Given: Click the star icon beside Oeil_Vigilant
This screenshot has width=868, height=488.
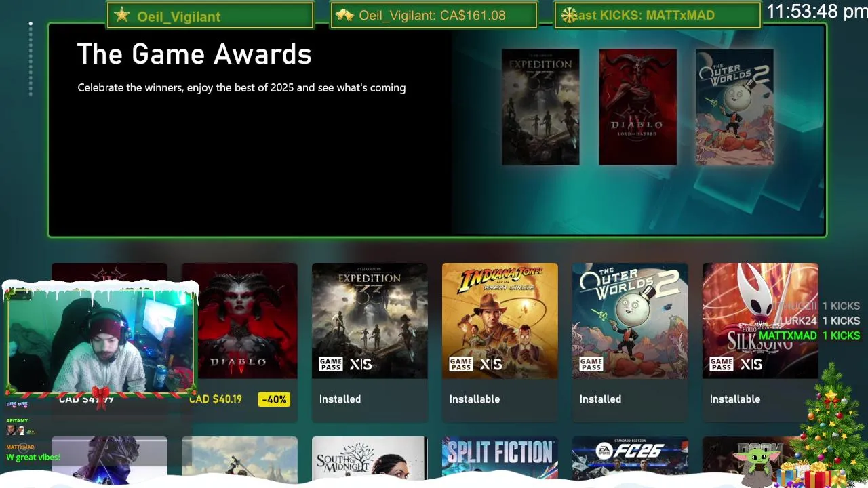Looking at the screenshot, I should click(x=122, y=15).
